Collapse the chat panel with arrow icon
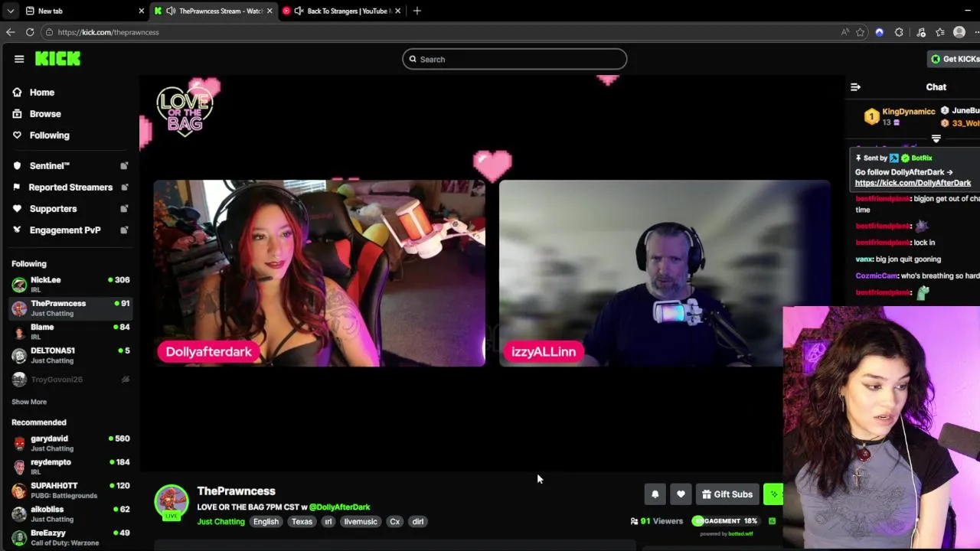The height and width of the screenshot is (551, 980). coord(855,87)
